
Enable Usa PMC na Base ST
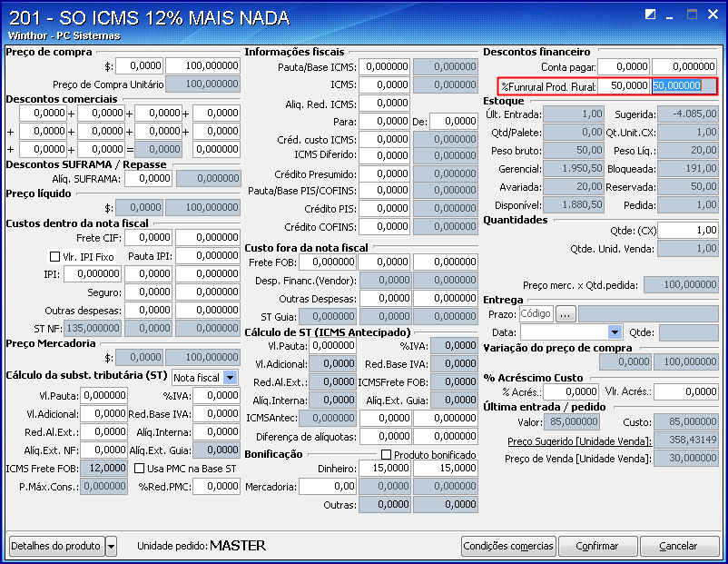[139, 469]
